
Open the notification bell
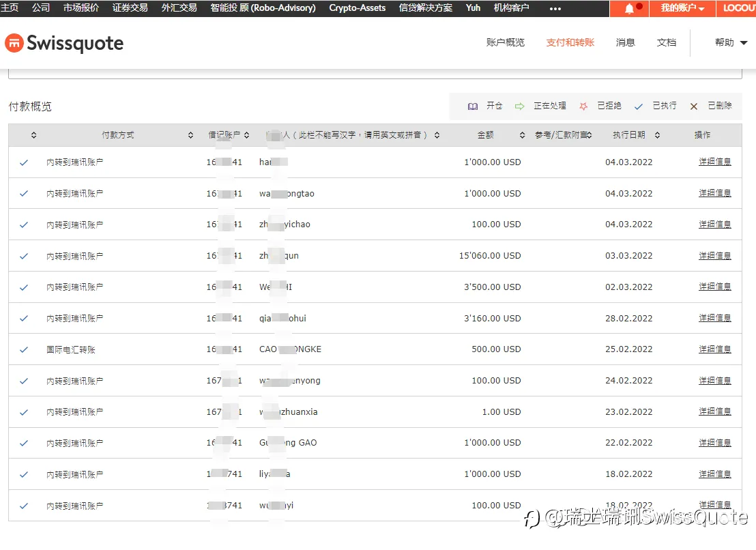pyautogui.click(x=629, y=9)
